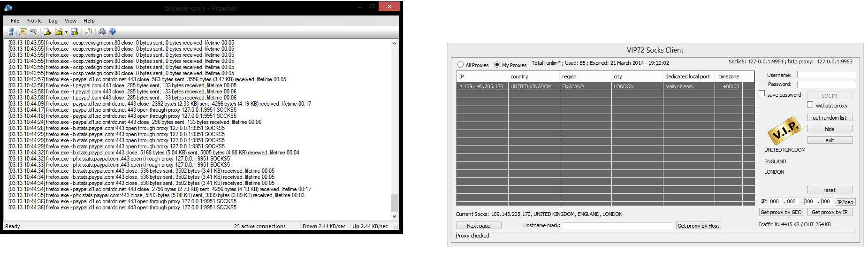This screenshot has height=253, width=868.
Task: Select proxy row IP 109.145.205.170
Action: click(605, 86)
